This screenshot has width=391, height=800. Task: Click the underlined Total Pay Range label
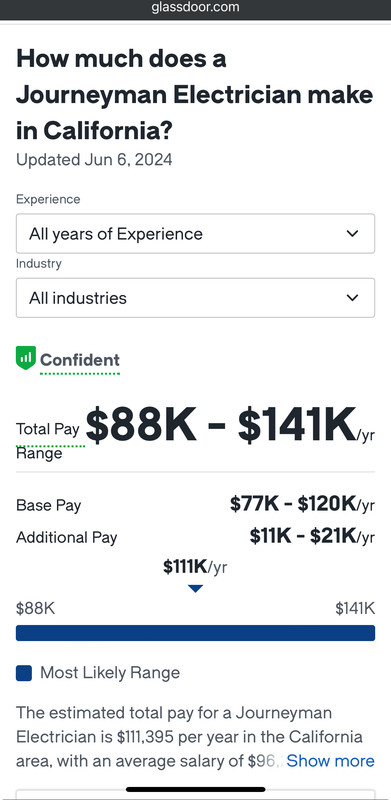click(47, 441)
